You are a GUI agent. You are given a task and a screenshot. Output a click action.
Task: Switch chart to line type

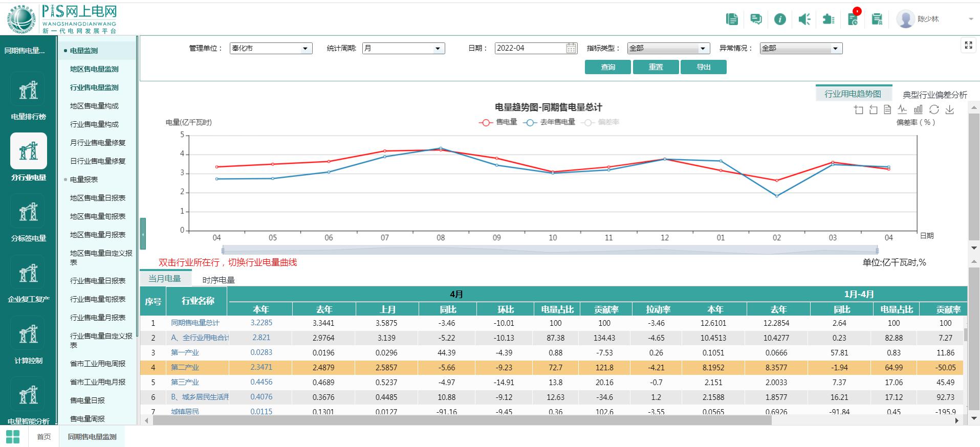pyautogui.click(x=902, y=109)
